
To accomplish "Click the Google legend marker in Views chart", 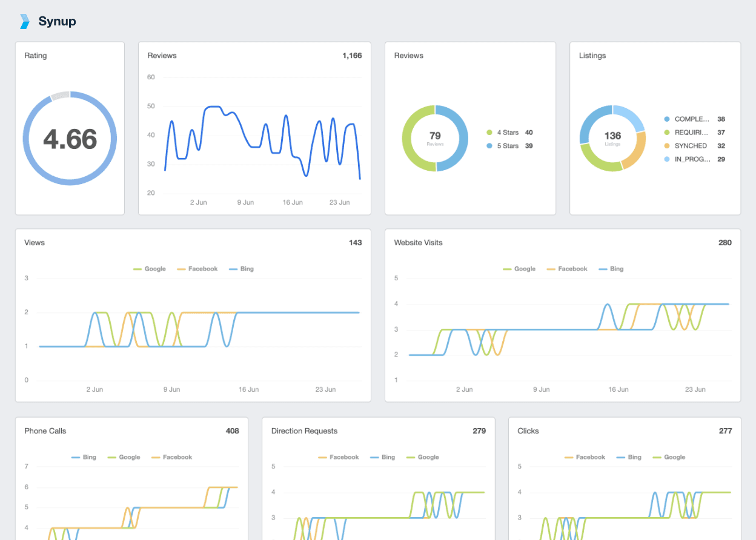I will 138,269.
